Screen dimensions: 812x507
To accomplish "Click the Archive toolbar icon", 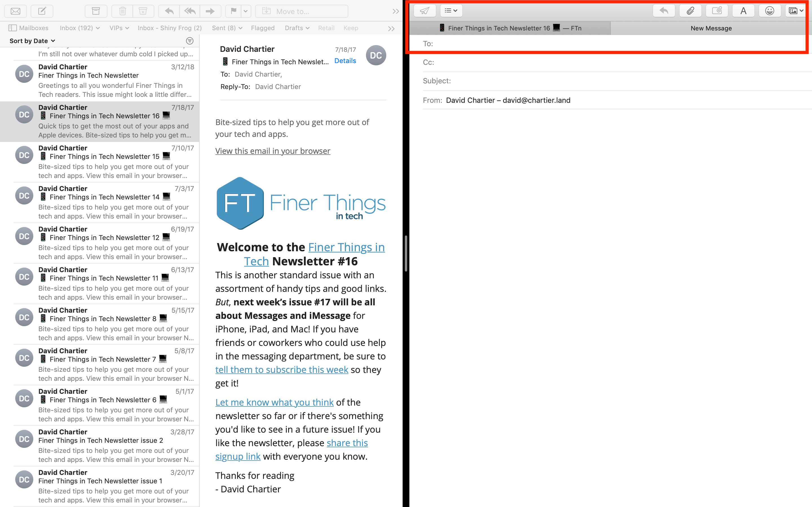I will pos(96,11).
